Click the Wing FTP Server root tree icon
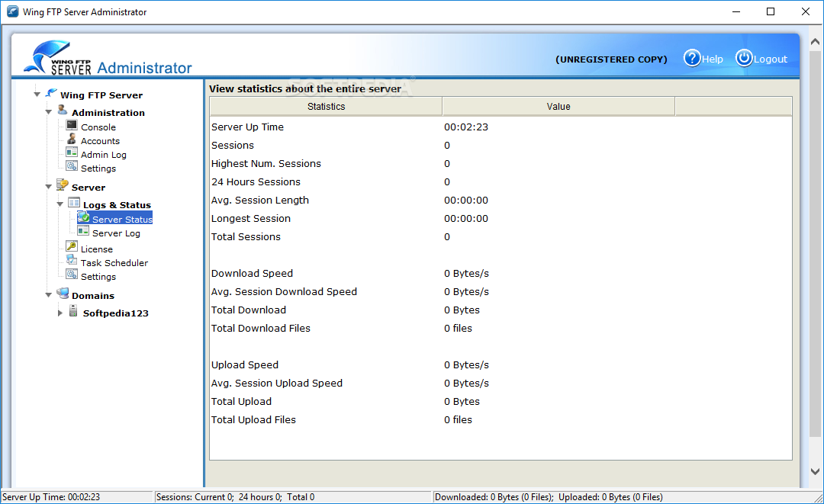This screenshot has height=504, width=824. click(52, 94)
